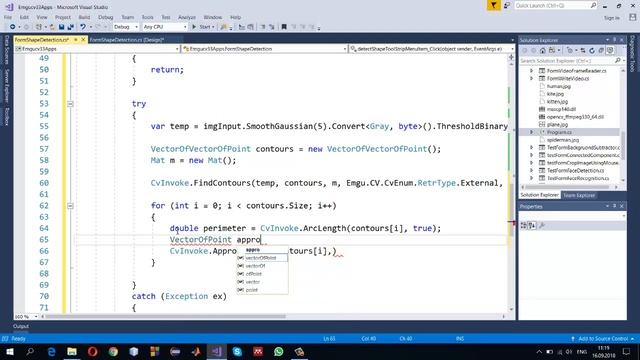Click Home icon in Solution Explorer toolbar
This screenshot has height=360, width=640.
click(x=542, y=51)
